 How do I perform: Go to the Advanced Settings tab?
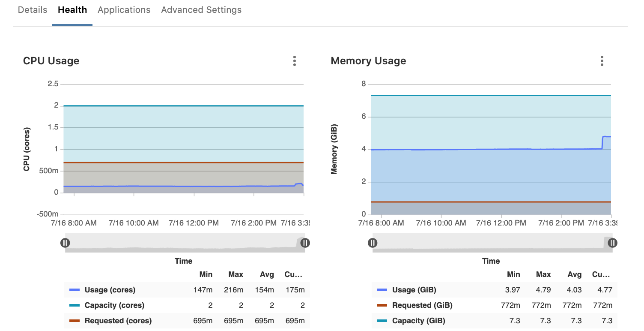point(201,10)
